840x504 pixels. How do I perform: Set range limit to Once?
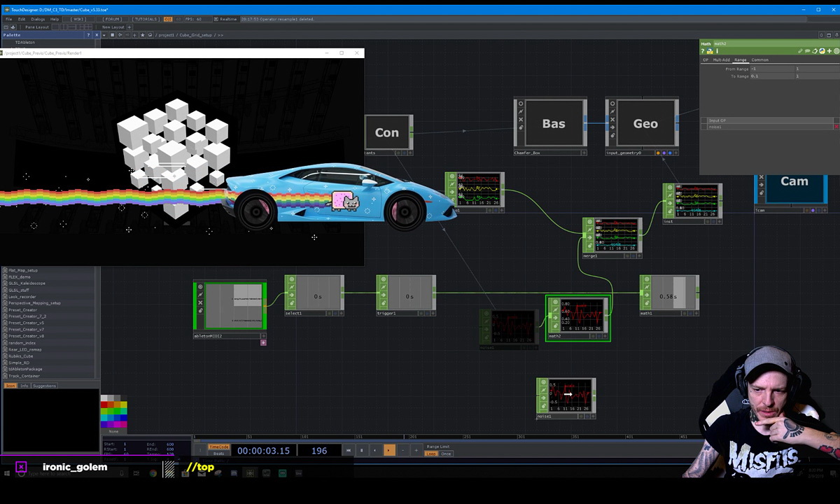tap(446, 454)
